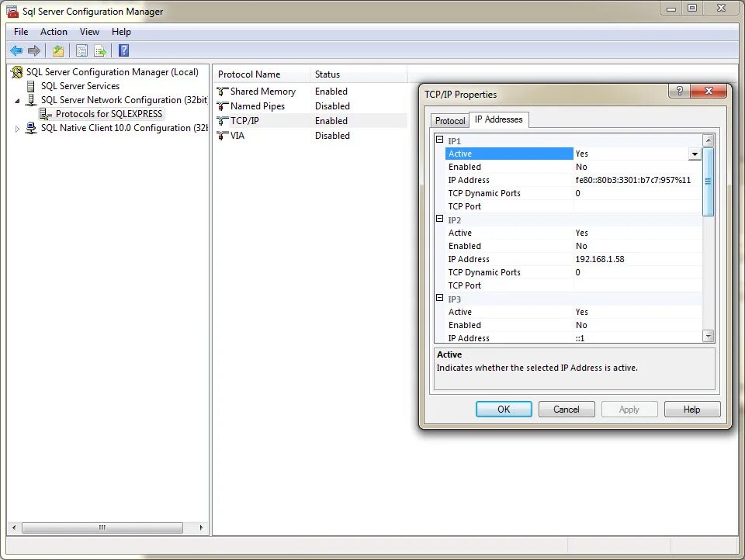The width and height of the screenshot is (745, 560).
Task: Open the Help menu
Action: [x=121, y=31]
